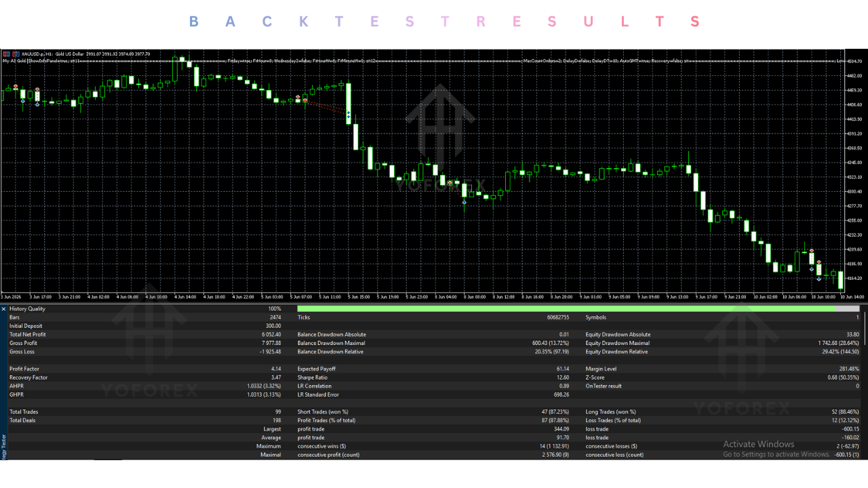Select the Equity Drawdown Relative value 29.42% (144.50)
This screenshot has width=868, height=488.
point(839,352)
